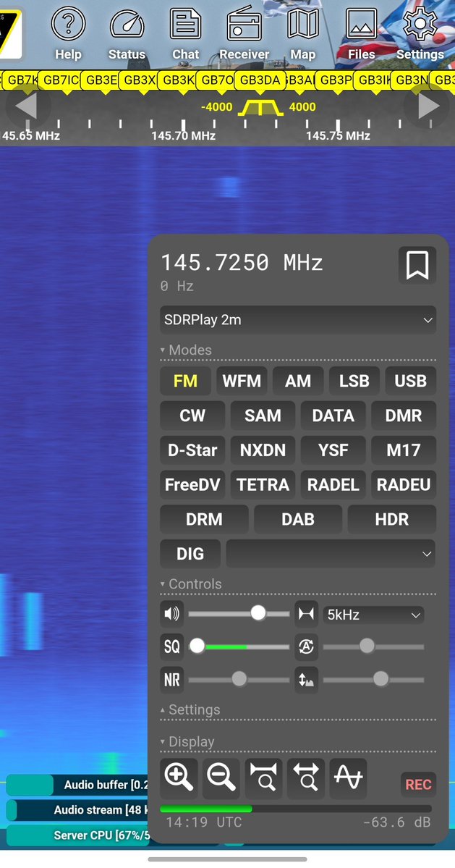
Task: Click the Audio buffer status bar
Action: point(77,785)
